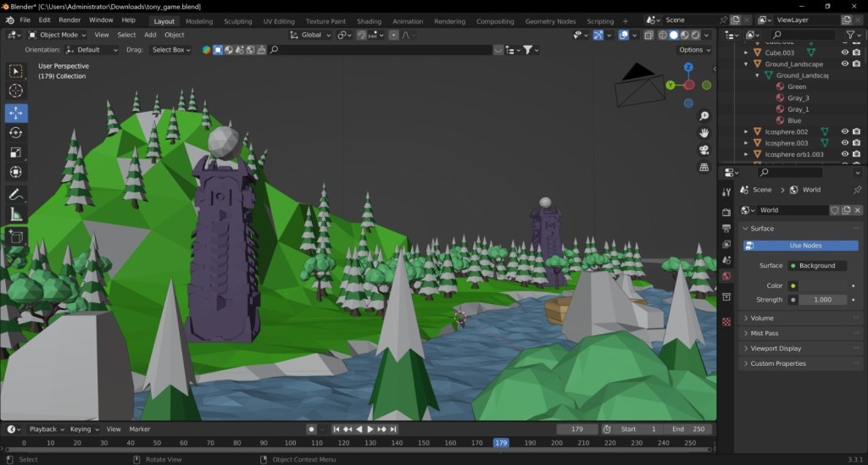This screenshot has height=465, width=868.
Task: Hide Cube.003 with eye icon
Action: pos(844,53)
